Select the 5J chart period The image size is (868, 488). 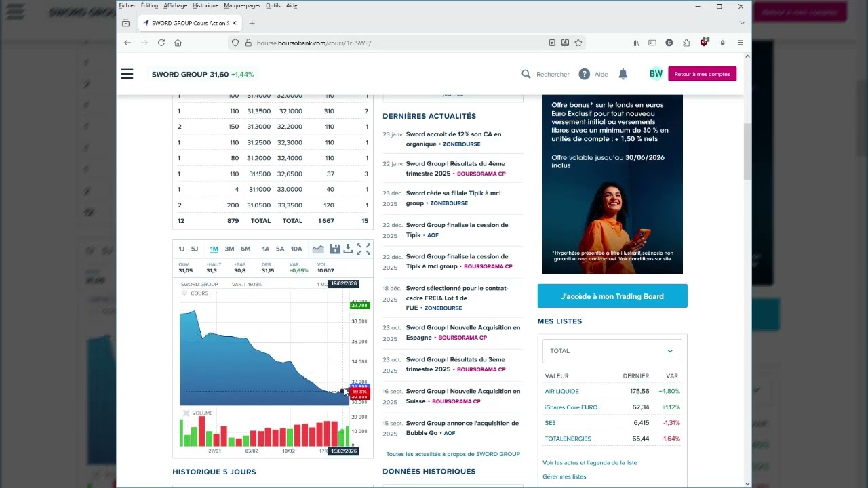195,249
